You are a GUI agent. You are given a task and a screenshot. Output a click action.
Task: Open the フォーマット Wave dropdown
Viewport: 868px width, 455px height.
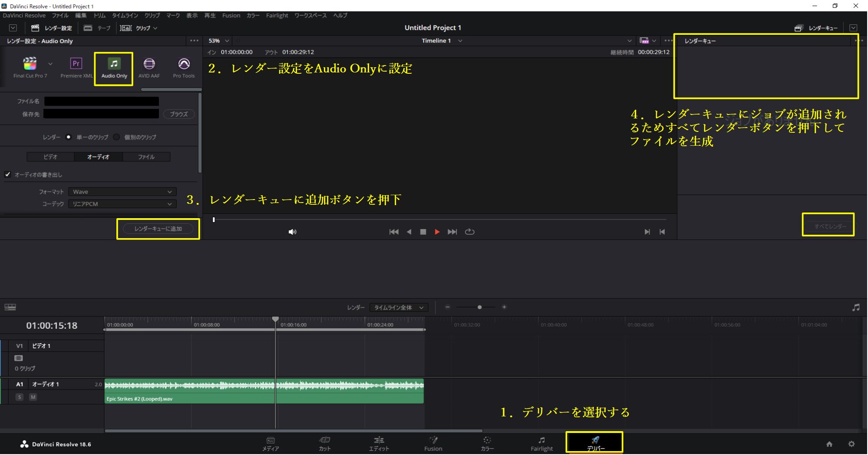point(122,191)
